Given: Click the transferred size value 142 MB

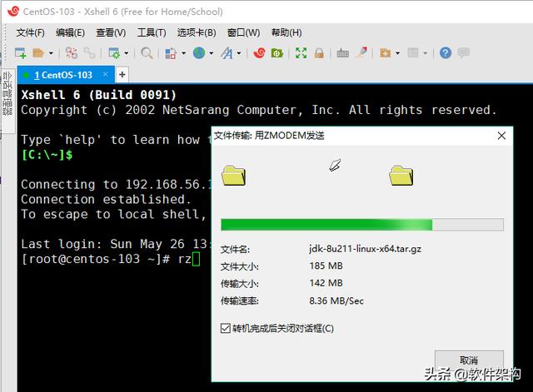Looking at the screenshot, I should click(326, 283).
